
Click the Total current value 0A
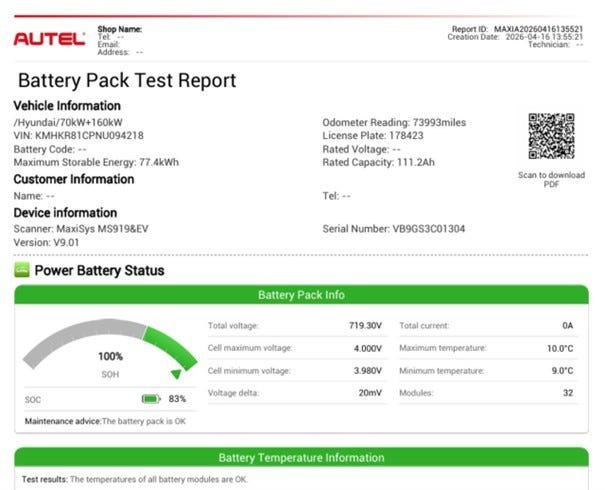(x=568, y=326)
